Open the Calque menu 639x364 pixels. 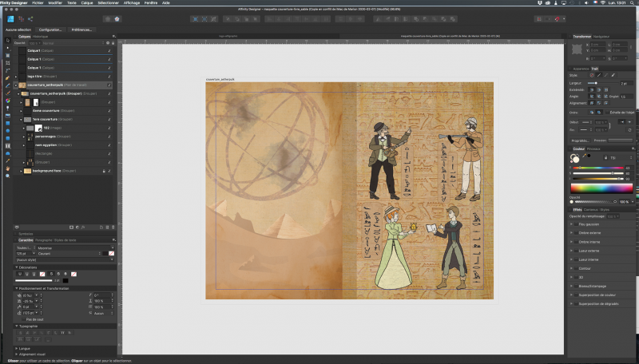coord(87,3)
